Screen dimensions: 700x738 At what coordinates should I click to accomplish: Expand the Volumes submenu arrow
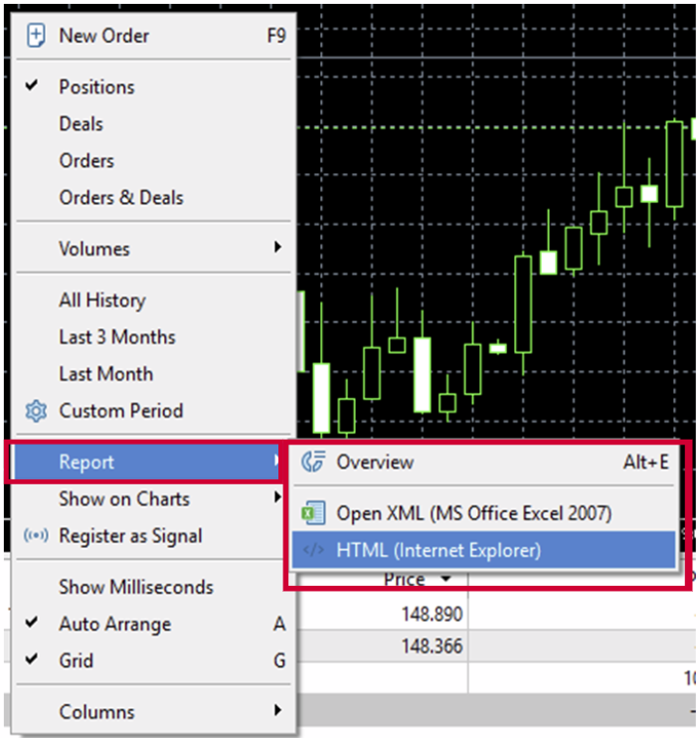point(278,249)
